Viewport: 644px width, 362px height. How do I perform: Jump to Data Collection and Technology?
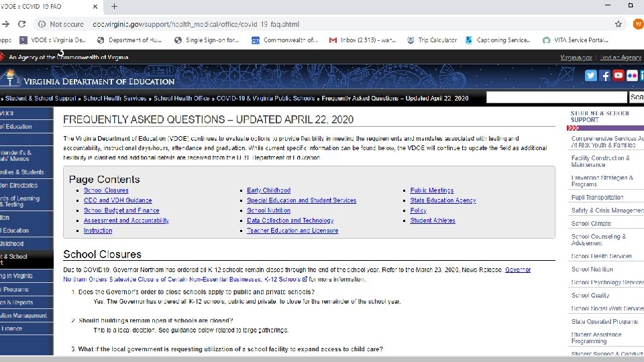pyautogui.click(x=290, y=221)
